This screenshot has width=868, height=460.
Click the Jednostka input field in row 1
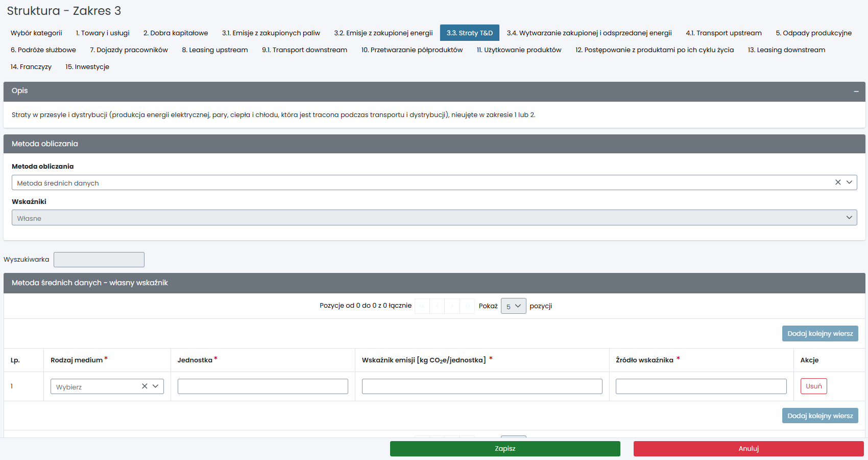(x=262, y=386)
